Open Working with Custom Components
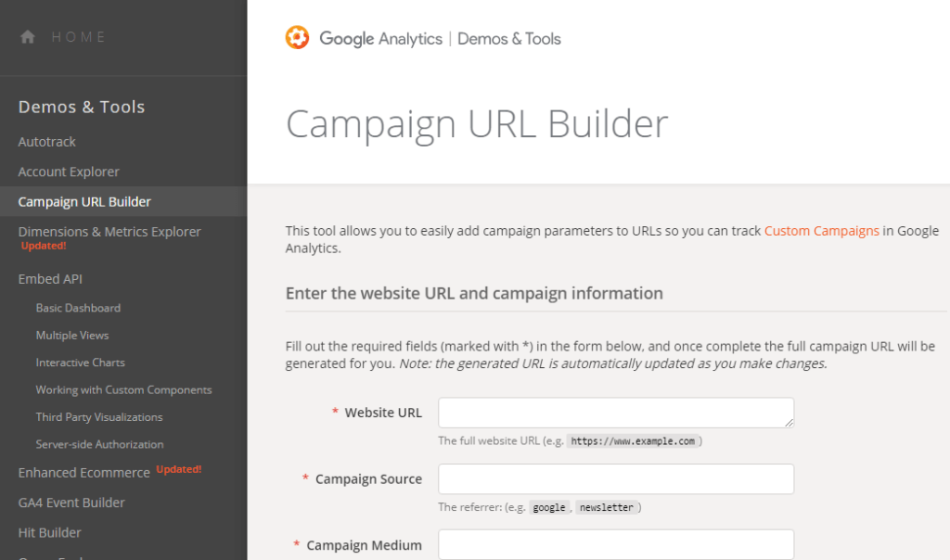This screenshot has width=950, height=560. (x=123, y=389)
